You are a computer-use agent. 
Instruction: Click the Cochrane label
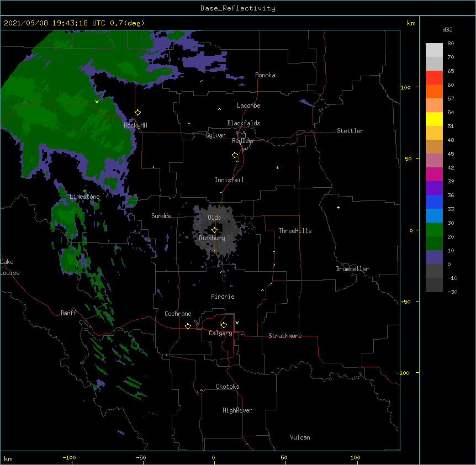coord(178,314)
